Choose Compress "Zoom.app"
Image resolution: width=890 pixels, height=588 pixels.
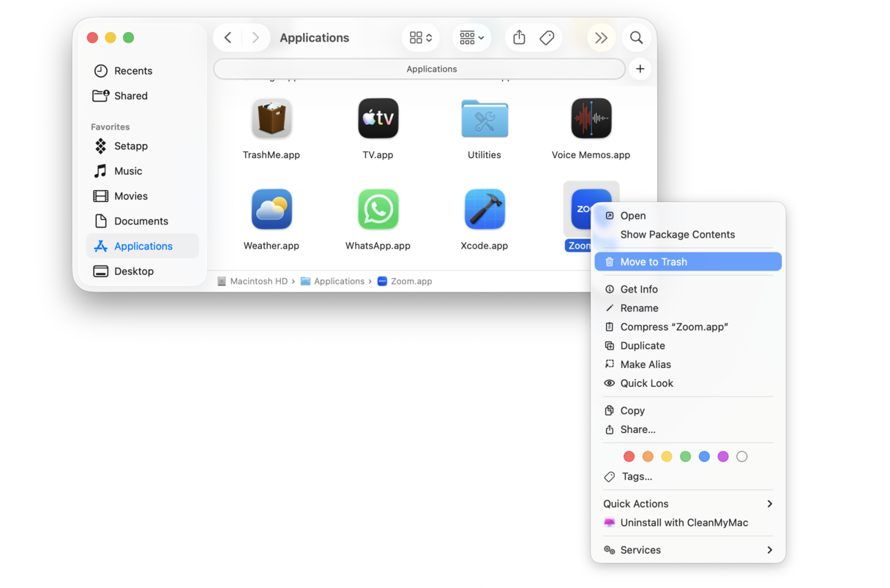click(688, 327)
